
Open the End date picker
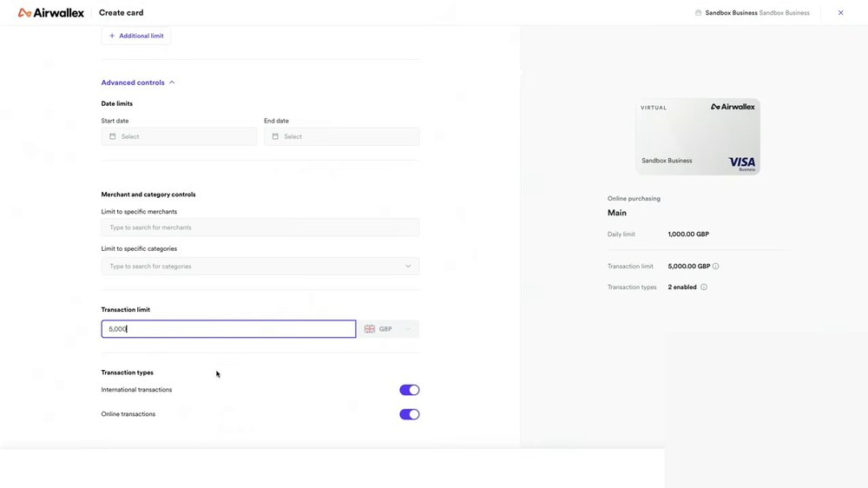tap(341, 136)
